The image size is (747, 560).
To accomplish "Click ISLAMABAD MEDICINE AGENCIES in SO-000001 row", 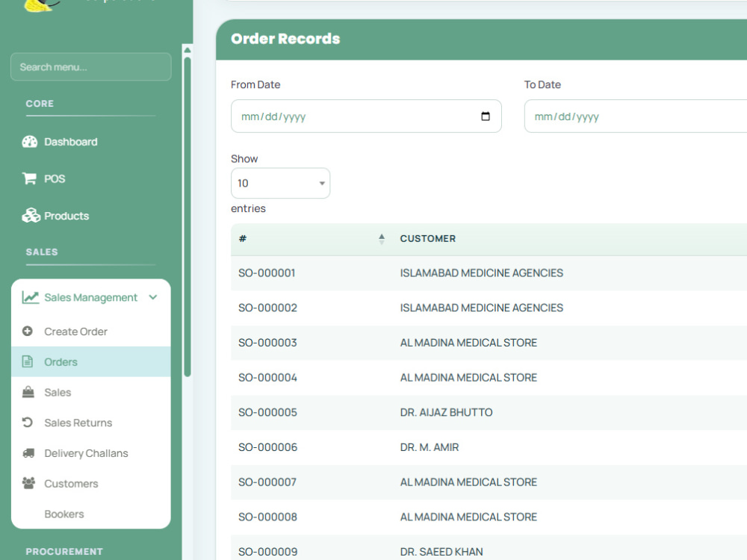I will coord(482,273).
